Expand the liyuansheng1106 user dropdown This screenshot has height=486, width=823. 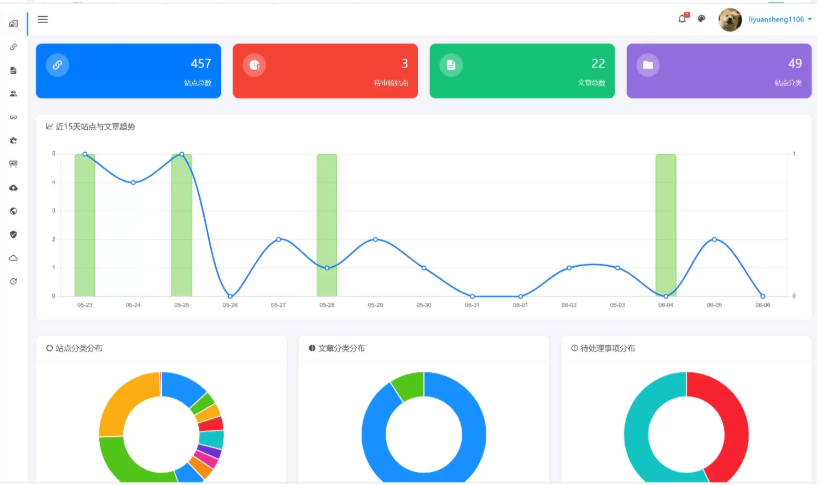coord(780,19)
